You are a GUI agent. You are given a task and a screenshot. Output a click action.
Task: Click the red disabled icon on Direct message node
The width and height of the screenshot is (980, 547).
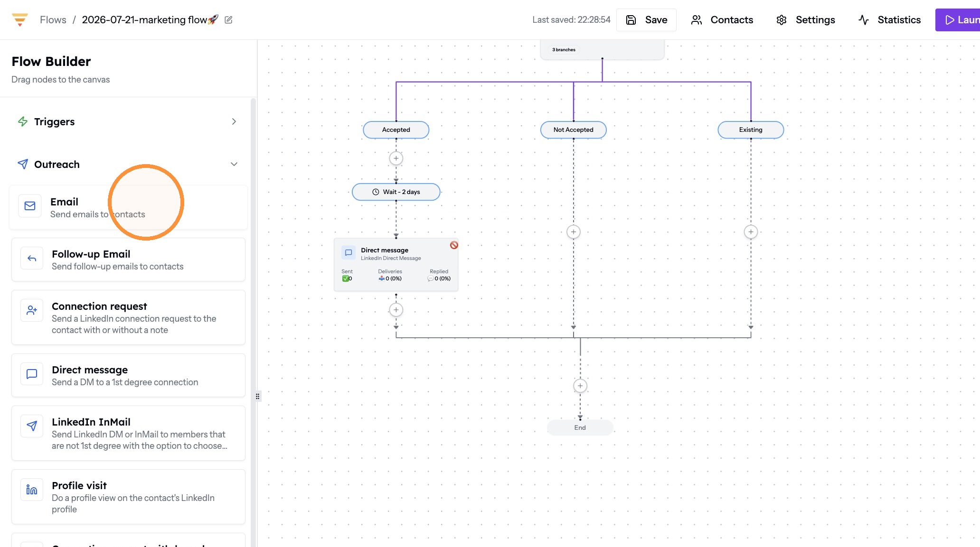pyautogui.click(x=454, y=245)
